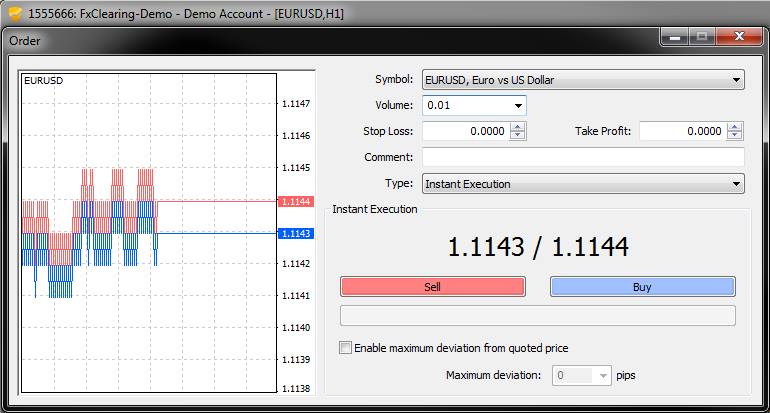The image size is (770, 413).
Task: Open the order Type dropdown
Action: click(x=737, y=184)
